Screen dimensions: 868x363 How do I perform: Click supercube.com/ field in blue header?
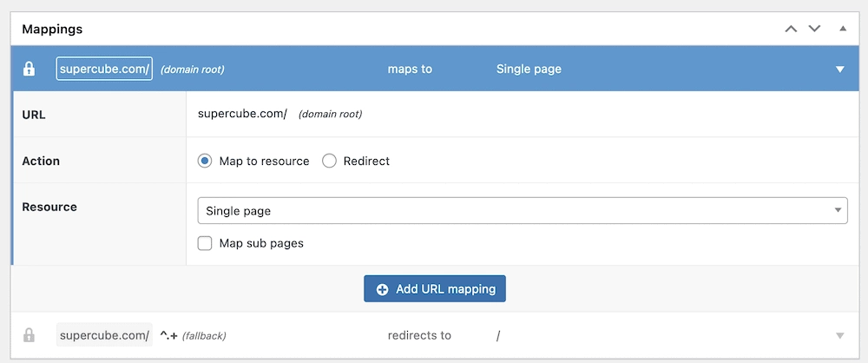pos(104,69)
